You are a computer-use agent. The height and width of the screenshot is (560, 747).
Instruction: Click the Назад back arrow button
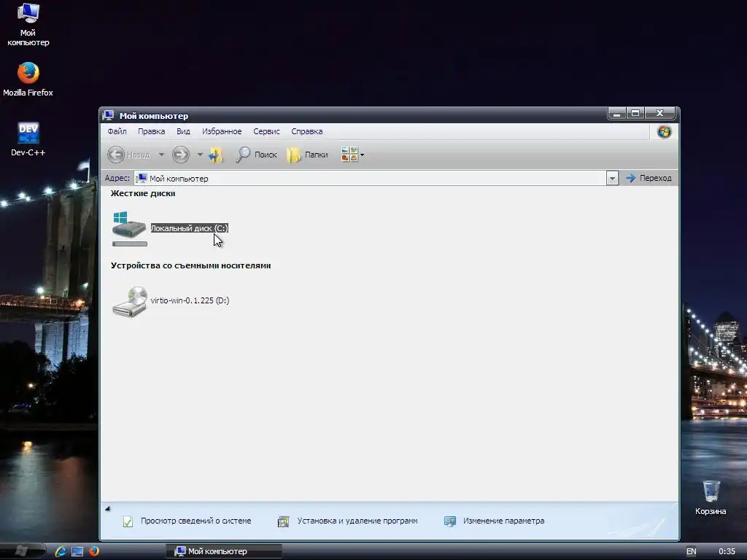point(116,155)
